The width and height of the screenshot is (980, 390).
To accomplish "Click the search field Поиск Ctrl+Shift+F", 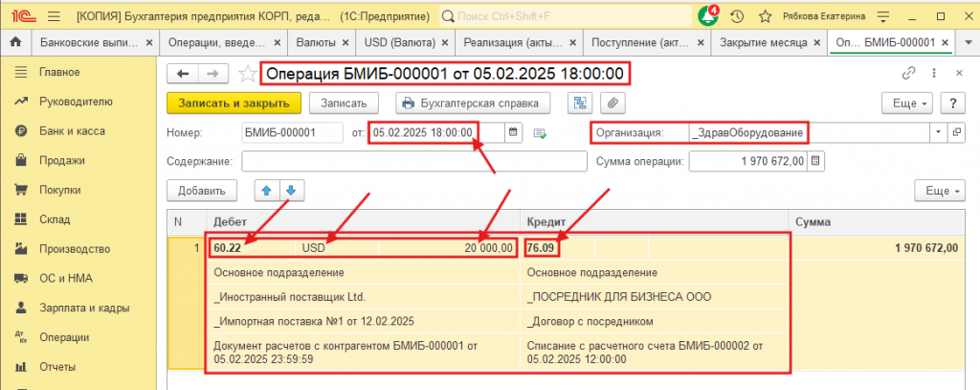I will (567, 16).
